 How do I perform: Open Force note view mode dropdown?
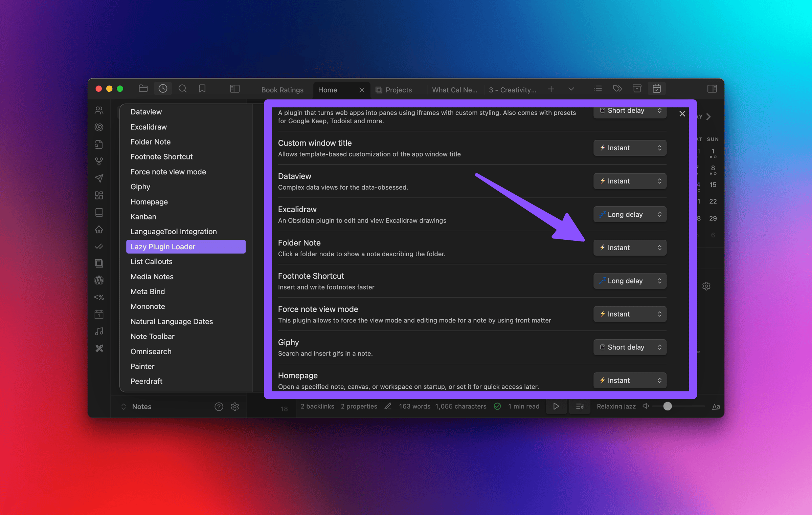pos(630,314)
